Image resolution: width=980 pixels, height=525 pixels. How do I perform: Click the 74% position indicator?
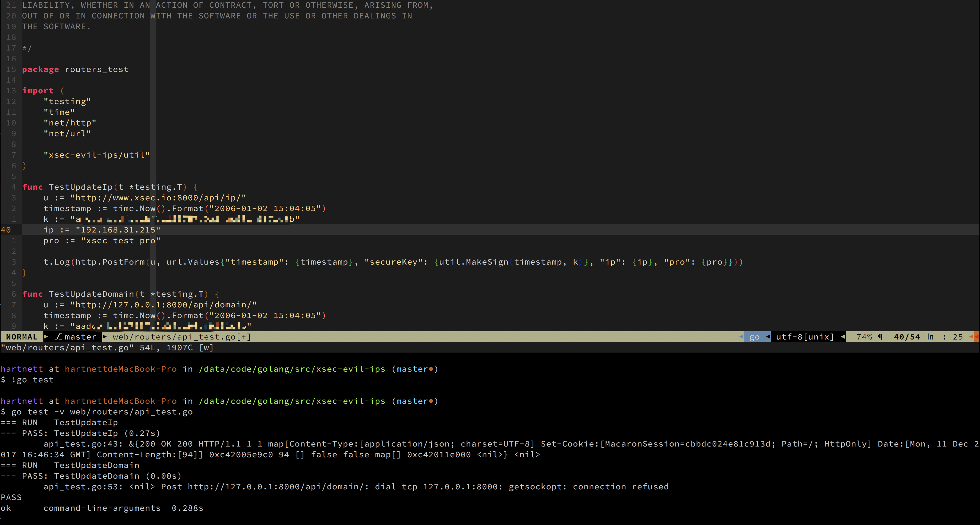coord(864,337)
